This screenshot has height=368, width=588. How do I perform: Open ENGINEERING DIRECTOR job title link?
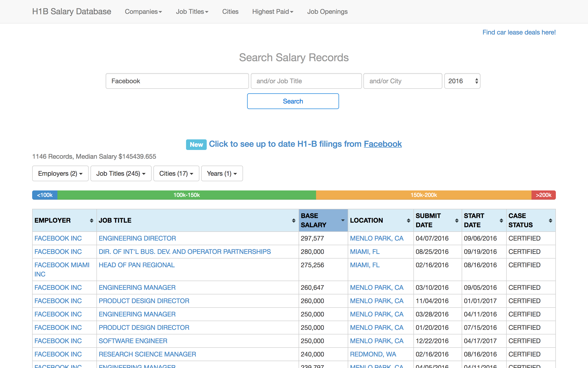coord(137,238)
